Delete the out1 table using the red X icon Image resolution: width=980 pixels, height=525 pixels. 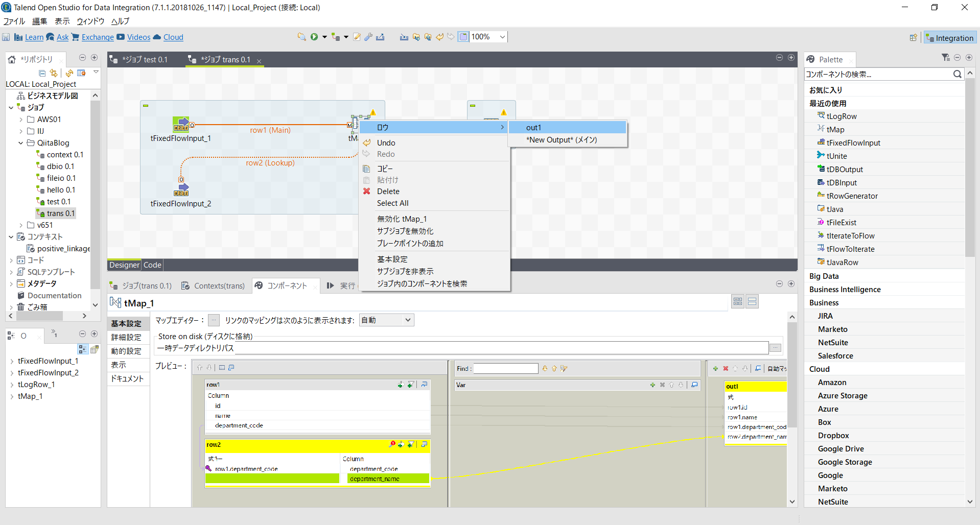tap(726, 368)
